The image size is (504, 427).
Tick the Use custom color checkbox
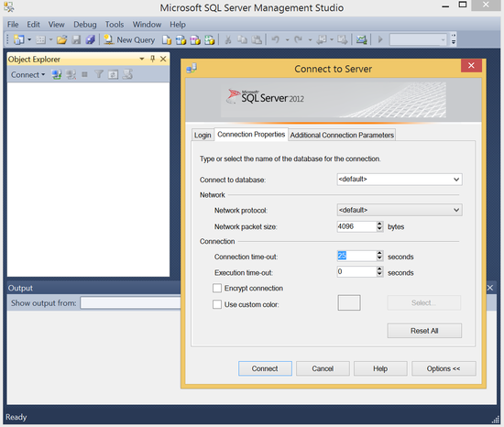coord(217,304)
